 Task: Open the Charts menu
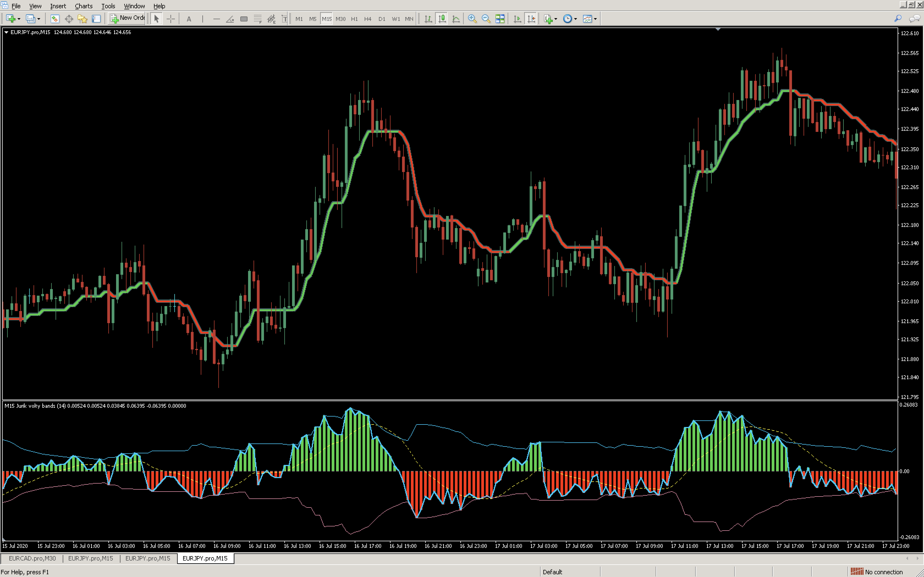click(x=83, y=6)
